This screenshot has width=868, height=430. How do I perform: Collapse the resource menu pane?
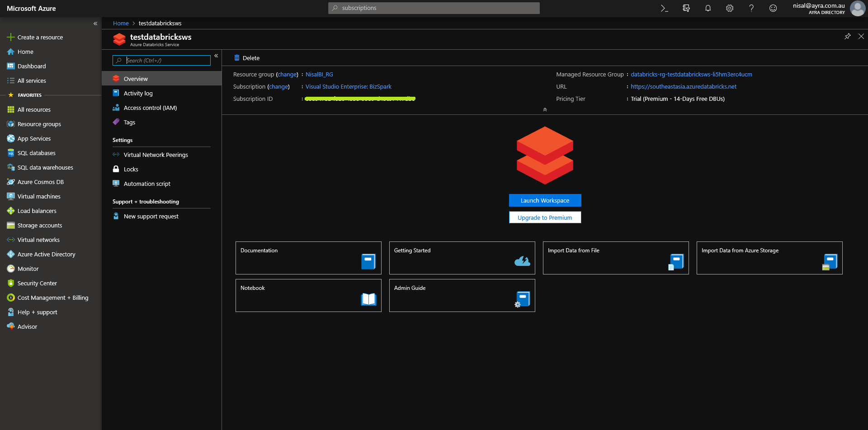(x=216, y=56)
